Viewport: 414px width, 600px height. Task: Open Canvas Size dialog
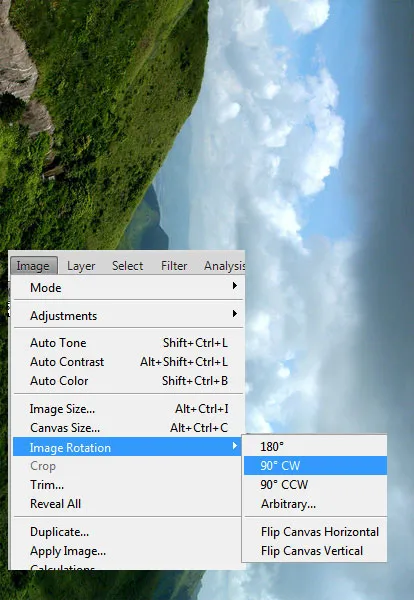click(x=128, y=427)
